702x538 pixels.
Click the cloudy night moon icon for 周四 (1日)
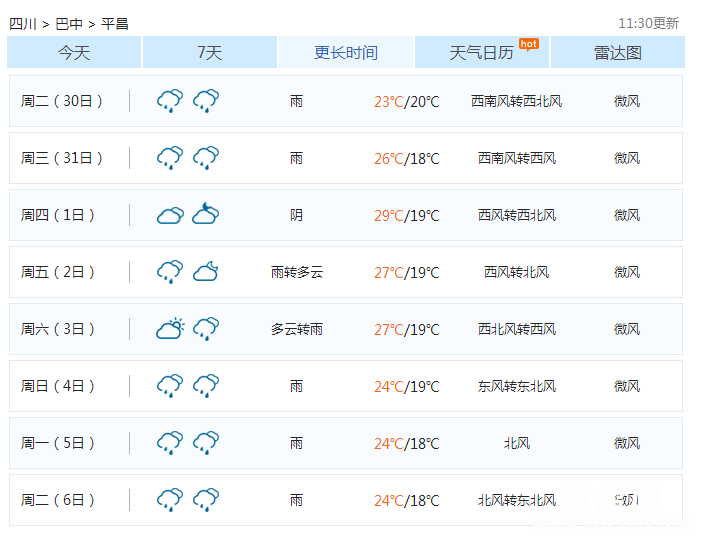[206, 213]
